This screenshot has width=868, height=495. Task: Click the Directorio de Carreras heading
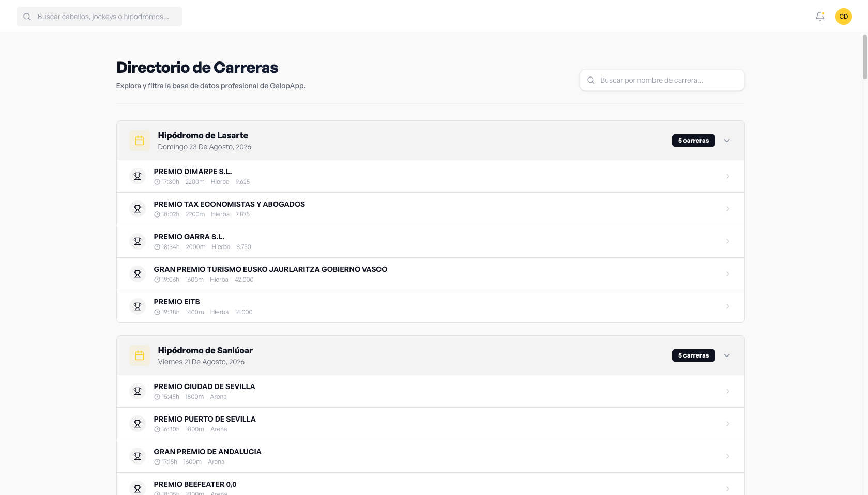(x=197, y=68)
